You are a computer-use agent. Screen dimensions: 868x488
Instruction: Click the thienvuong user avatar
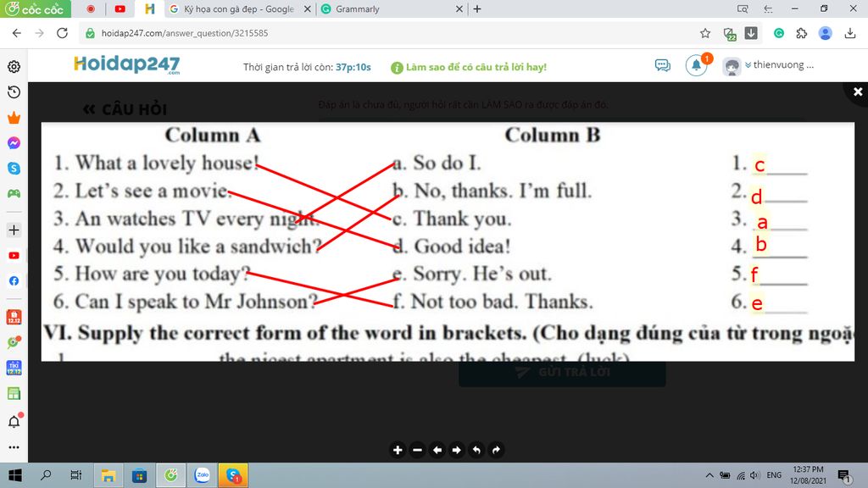pyautogui.click(x=732, y=66)
